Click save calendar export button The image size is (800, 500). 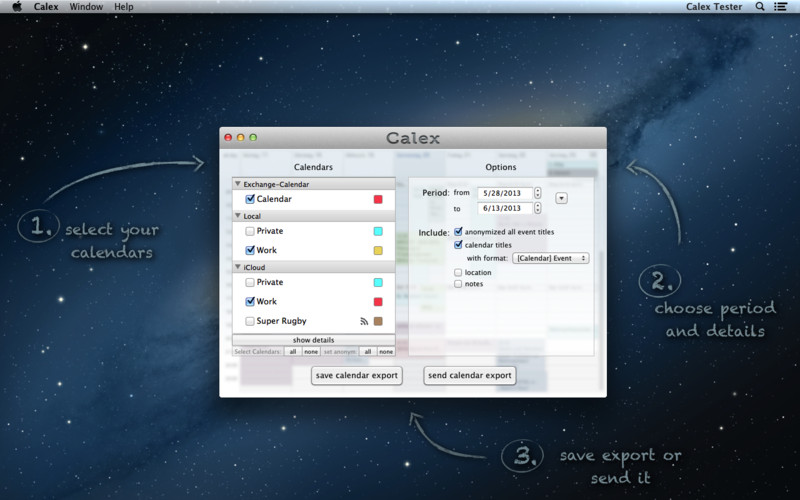pyautogui.click(x=357, y=376)
